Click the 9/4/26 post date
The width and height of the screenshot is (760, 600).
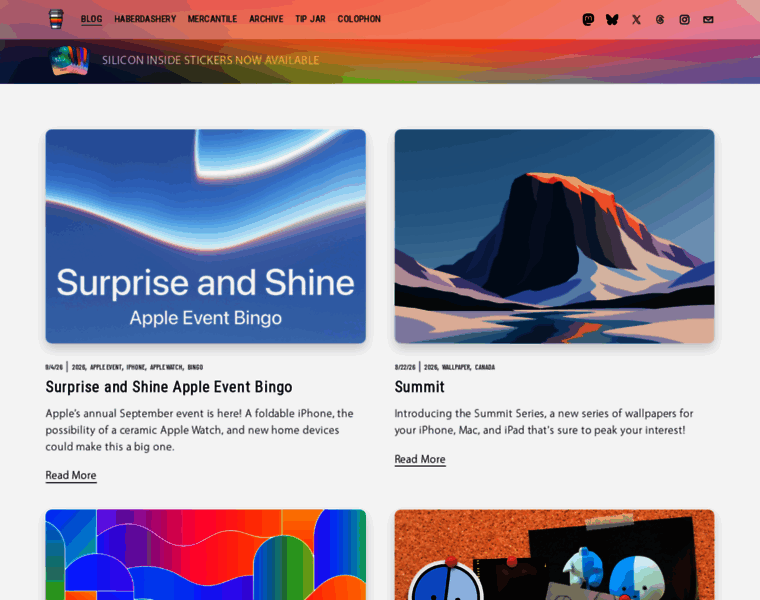coord(54,367)
